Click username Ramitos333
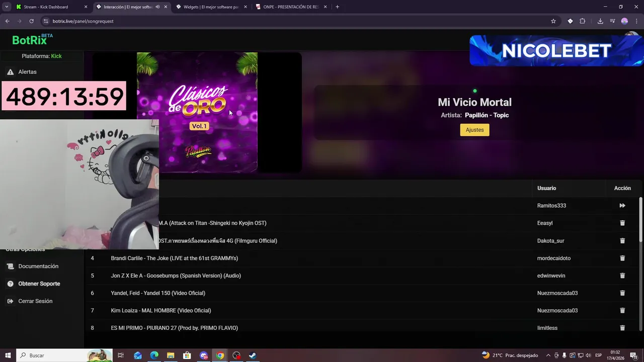This screenshot has width=644, height=362. tap(551, 206)
